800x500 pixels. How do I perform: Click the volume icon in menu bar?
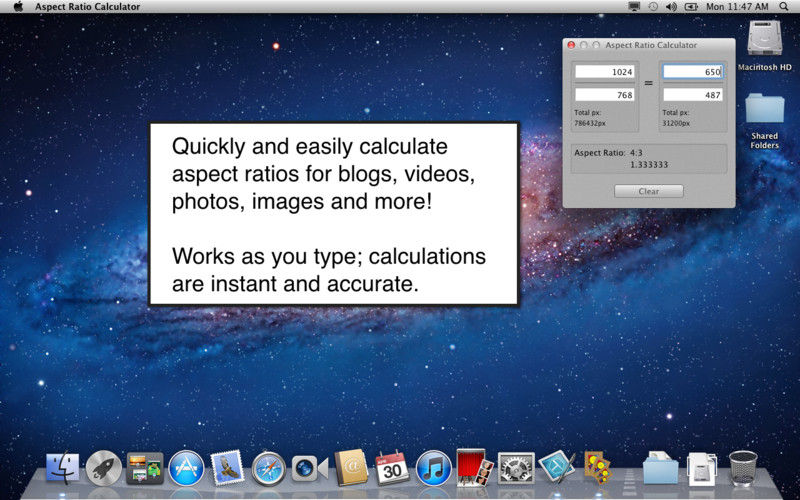click(671, 7)
